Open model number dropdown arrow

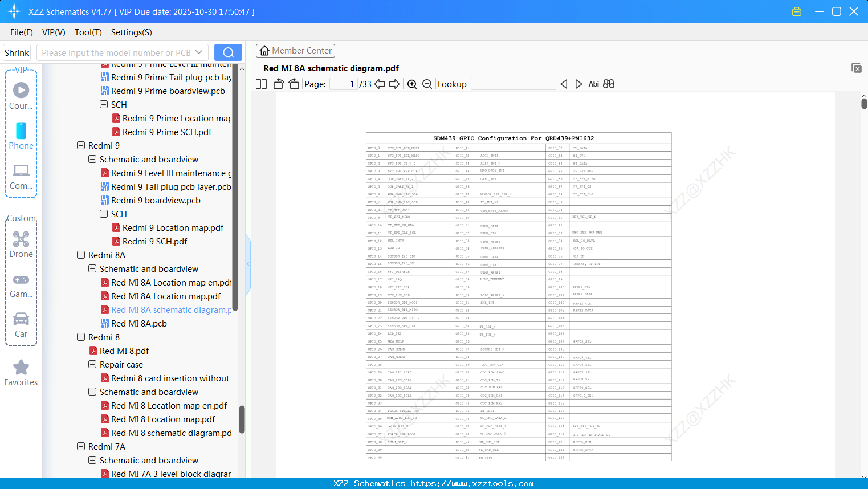(199, 52)
